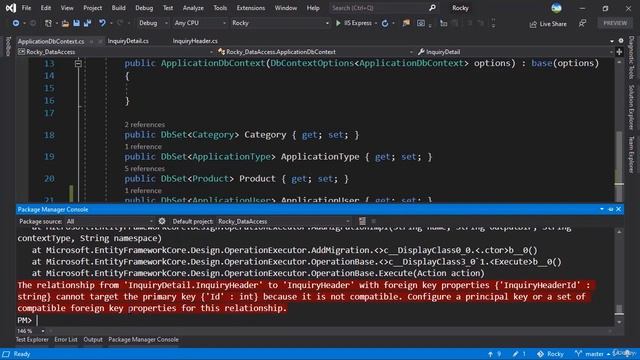Click the Save All icon
This screenshot has height=360, width=640.
coord(87,23)
